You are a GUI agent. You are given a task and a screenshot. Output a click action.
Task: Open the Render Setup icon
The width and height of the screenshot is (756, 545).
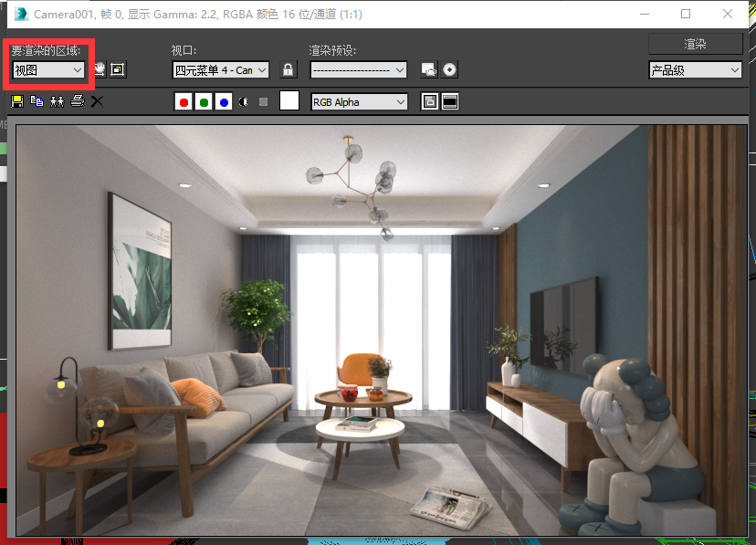pyautogui.click(x=428, y=69)
